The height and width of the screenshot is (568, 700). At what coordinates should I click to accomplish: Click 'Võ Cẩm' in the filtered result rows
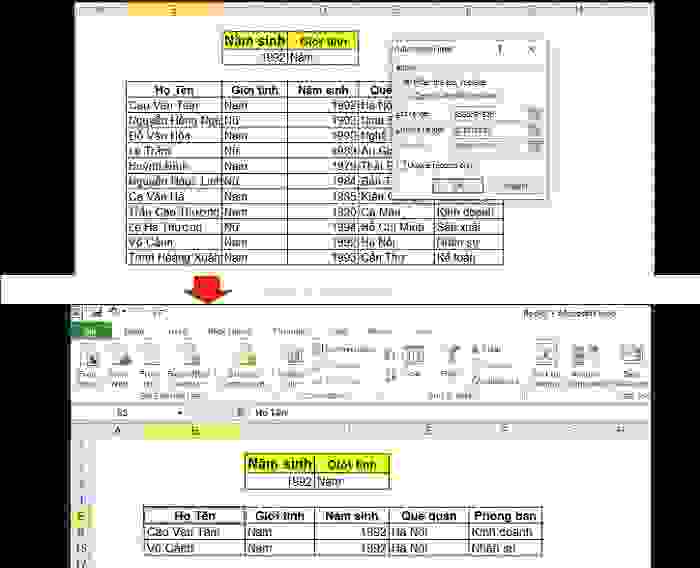pos(170,547)
